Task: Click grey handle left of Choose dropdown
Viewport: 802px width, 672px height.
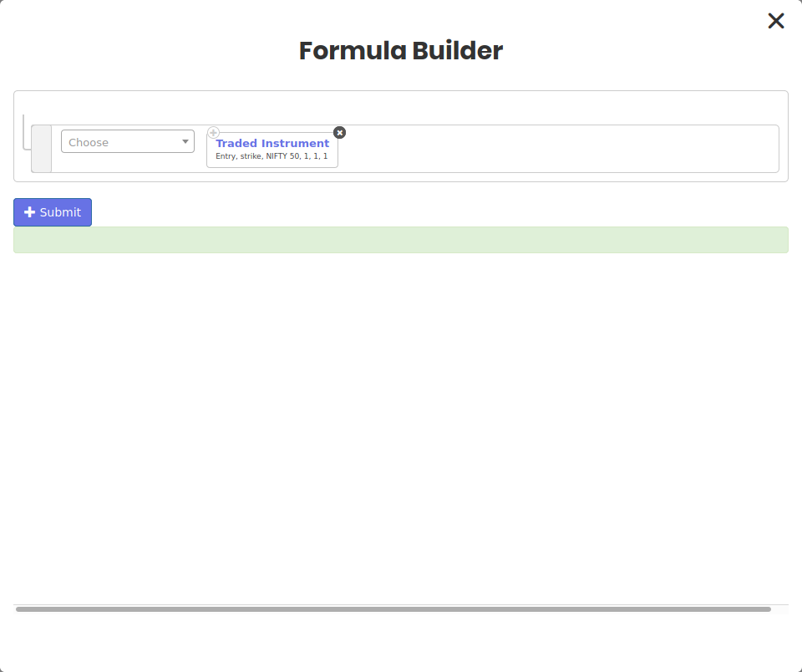Action: pos(41,149)
